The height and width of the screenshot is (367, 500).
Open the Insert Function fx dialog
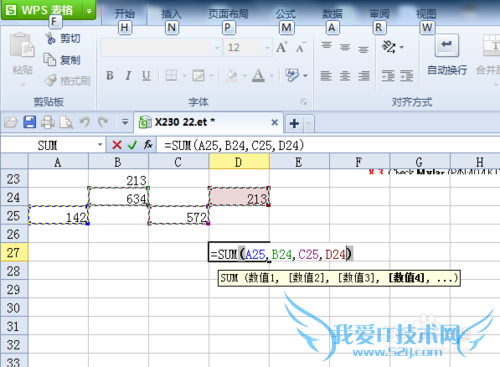pos(148,145)
